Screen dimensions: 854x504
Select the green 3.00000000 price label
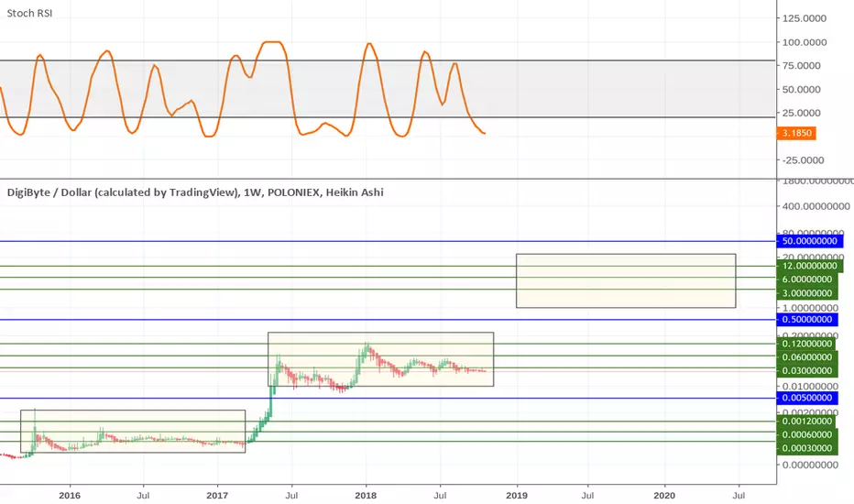806,293
